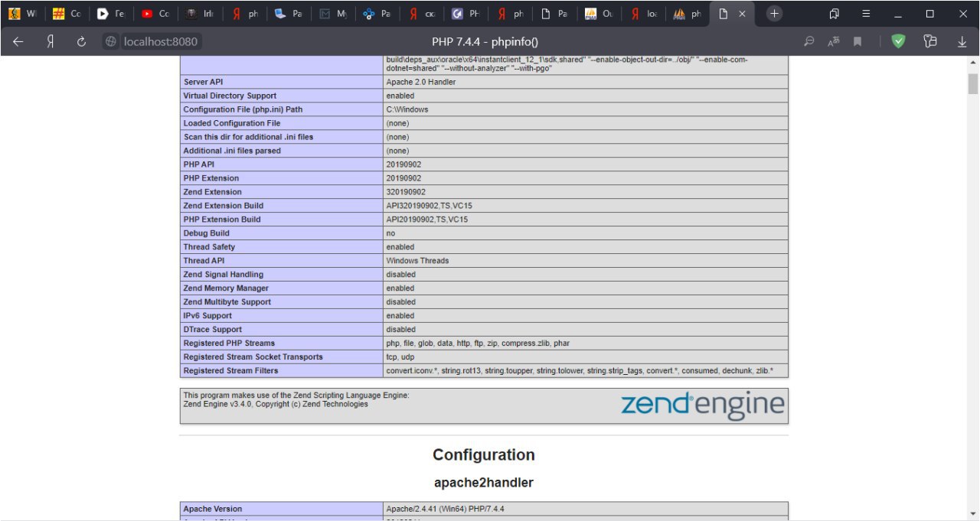Image resolution: width=980 pixels, height=521 pixels.
Task: Click 'Scan this dir for additional .ini files'
Action: (x=248, y=137)
